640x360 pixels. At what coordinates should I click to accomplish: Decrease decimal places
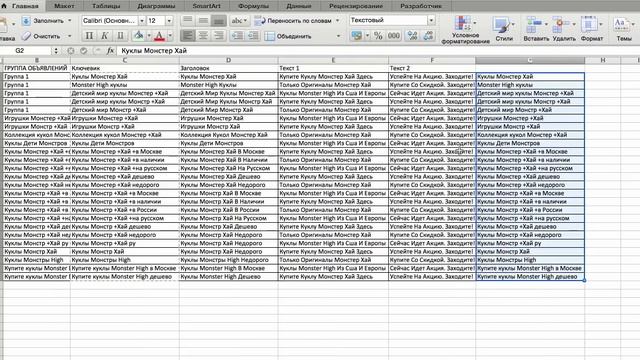pos(428,36)
